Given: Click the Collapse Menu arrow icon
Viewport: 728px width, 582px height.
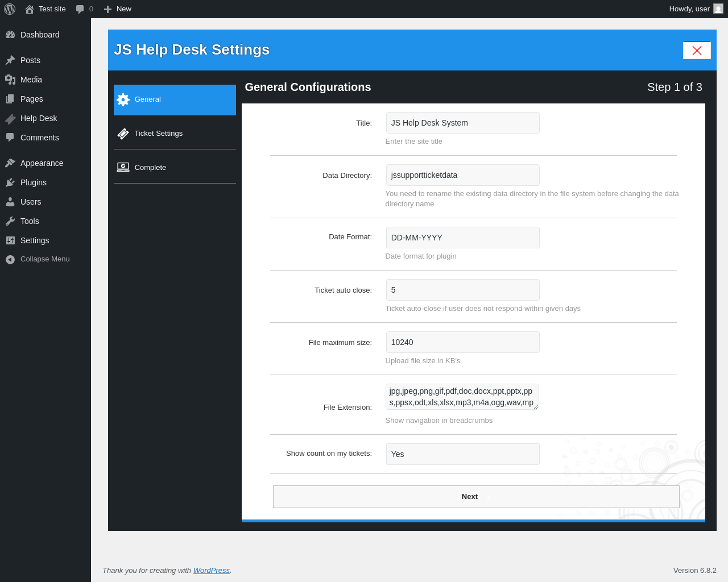Looking at the screenshot, I should pyautogui.click(x=10, y=259).
